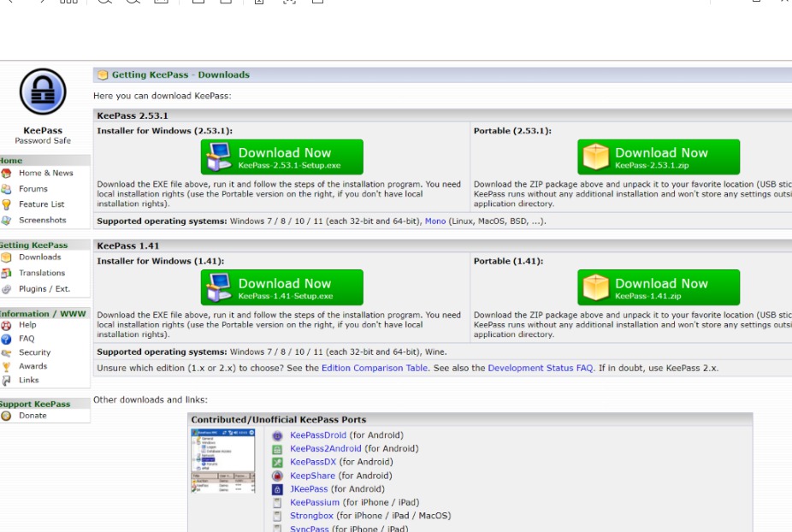Open the Edition Comparison Table link
Screen dimensions: 792x532
[375, 368]
